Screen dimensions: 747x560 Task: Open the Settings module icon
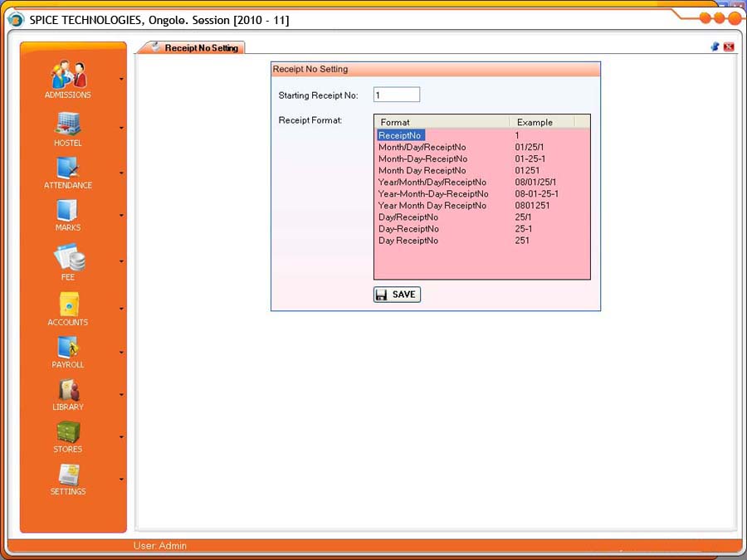click(x=68, y=475)
